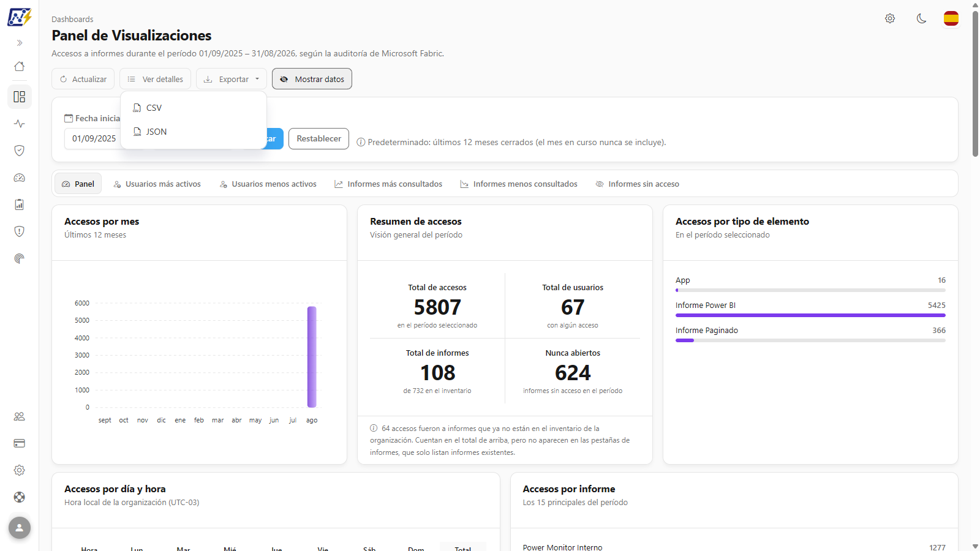Click the Informe Power BI progress bar
980x551 pixels.
tap(810, 315)
